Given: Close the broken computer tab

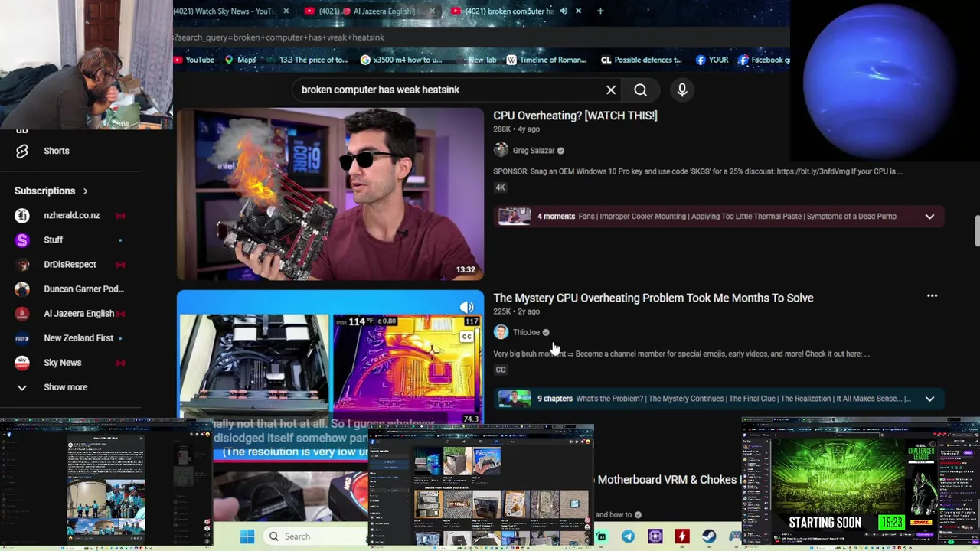Looking at the screenshot, I should 578,11.
